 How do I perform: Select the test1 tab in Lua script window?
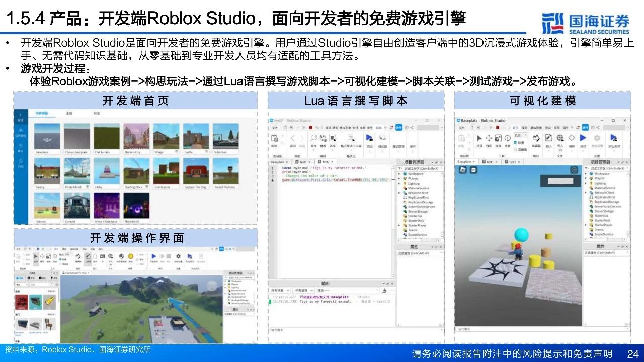tap(303, 162)
